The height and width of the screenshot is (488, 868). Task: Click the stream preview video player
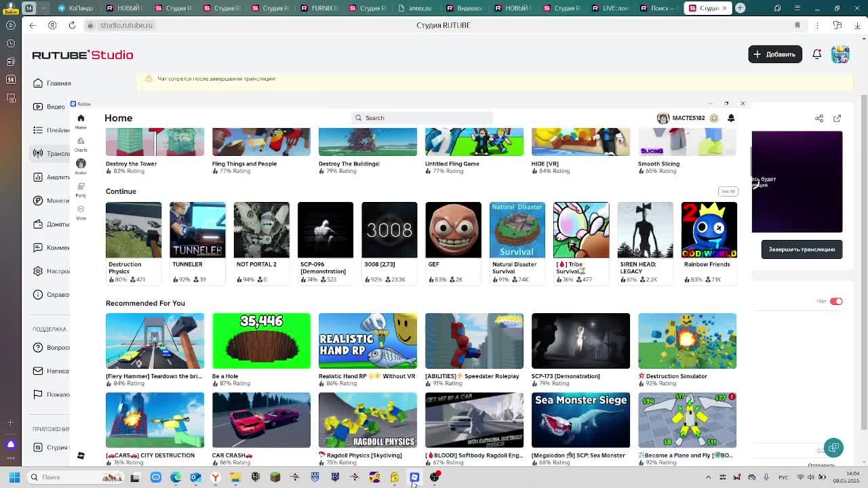(797, 182)
